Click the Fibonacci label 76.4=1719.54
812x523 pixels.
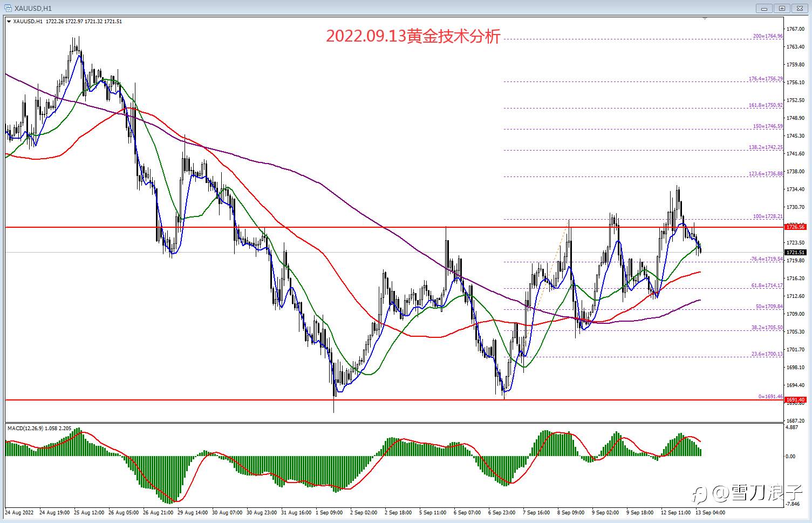[767, 259]
